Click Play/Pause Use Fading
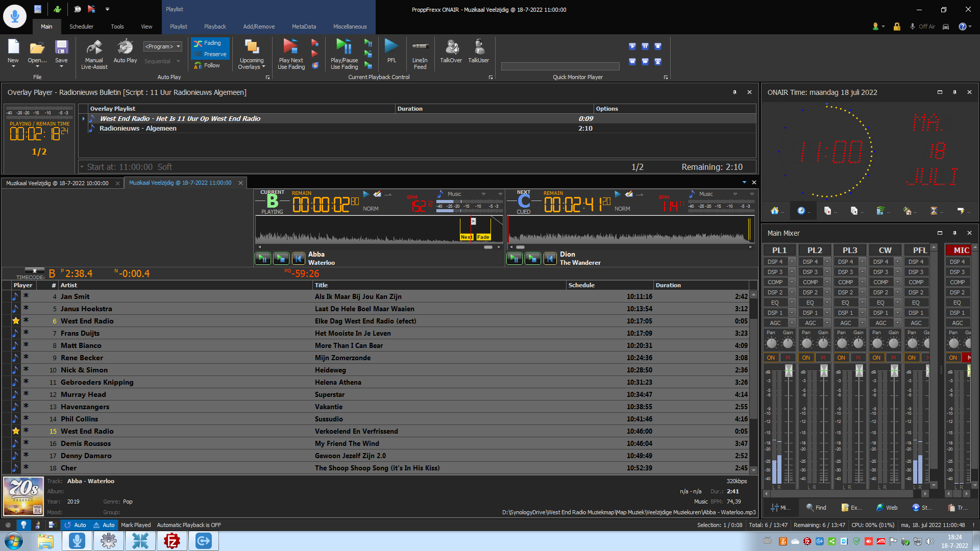The width and height of the screenshot is (980, 551). click(x=344, y=54)
